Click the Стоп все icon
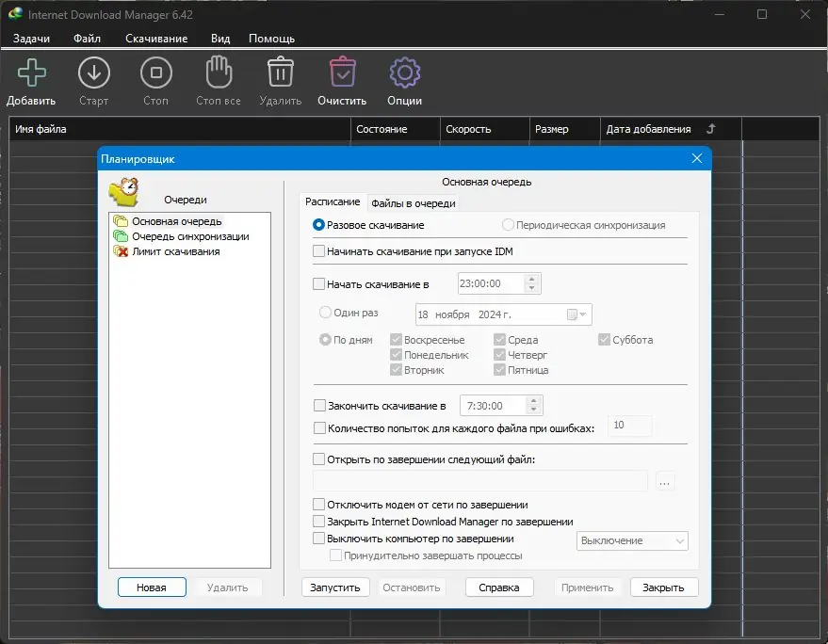Screen dimensions: 828x644 218,72
